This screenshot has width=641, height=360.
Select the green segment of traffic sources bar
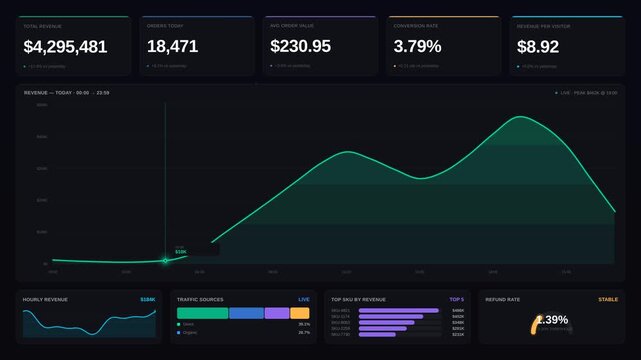point(202,313)
